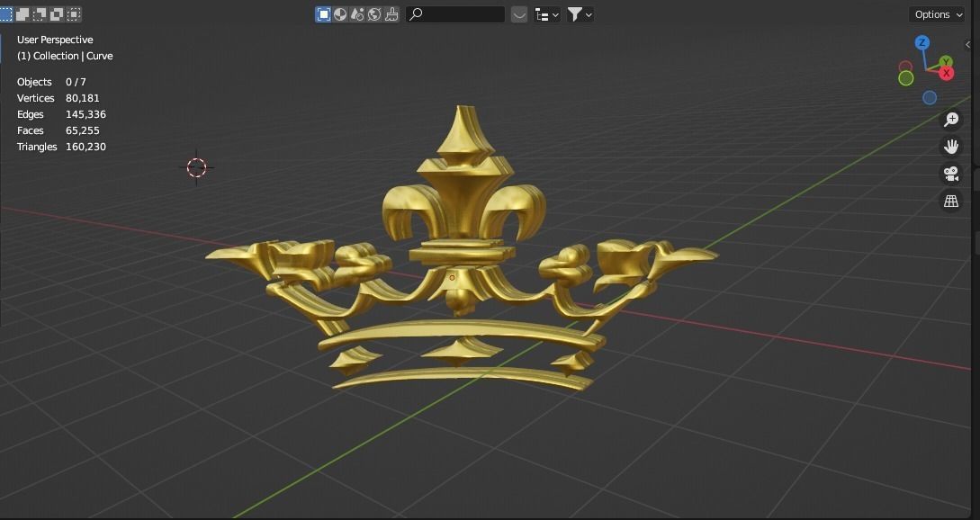Click the '(1) Collection | Curve' label
The image size is (980, 520).
tap(65, 56)
